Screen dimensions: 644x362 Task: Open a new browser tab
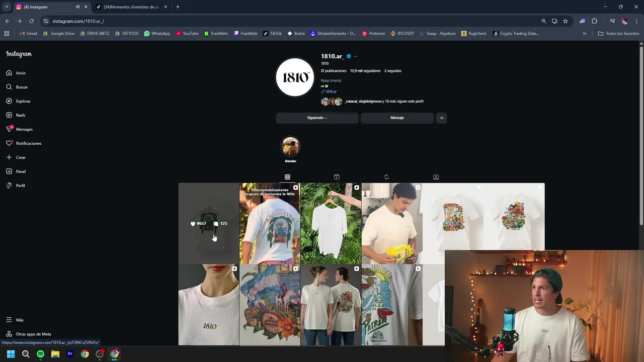point(178,7)
